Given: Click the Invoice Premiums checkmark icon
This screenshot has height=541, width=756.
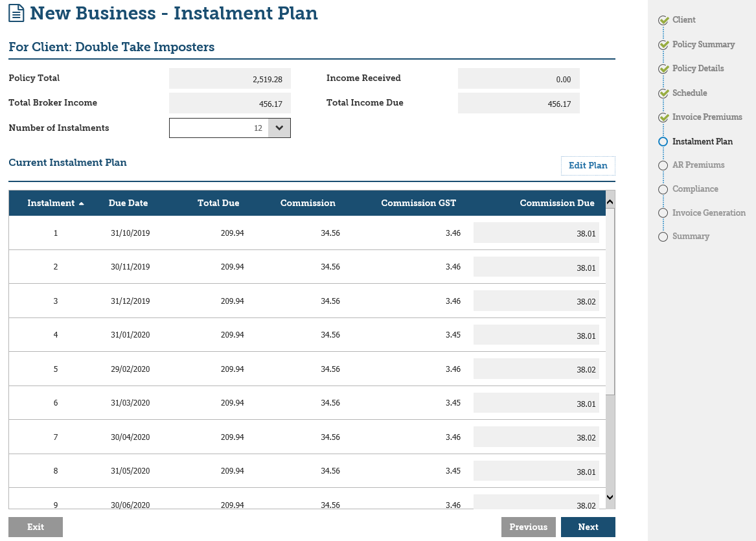Looking at the screenshot, I should coord(663,117).
